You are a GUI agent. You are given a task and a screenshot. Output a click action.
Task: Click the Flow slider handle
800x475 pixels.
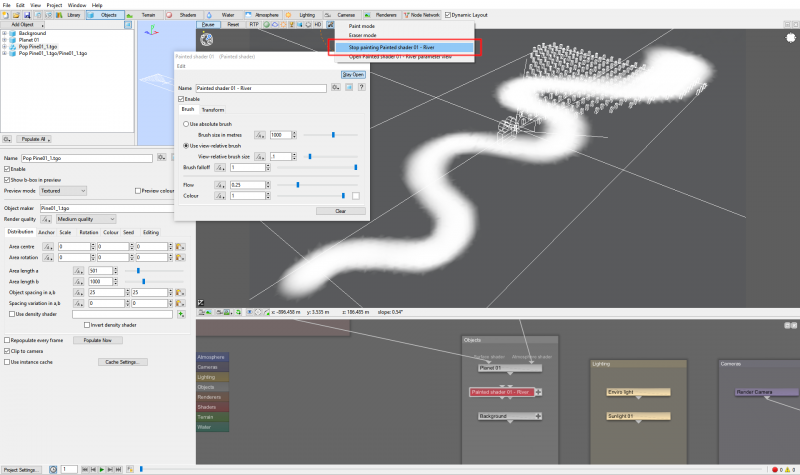click(298, 185)
